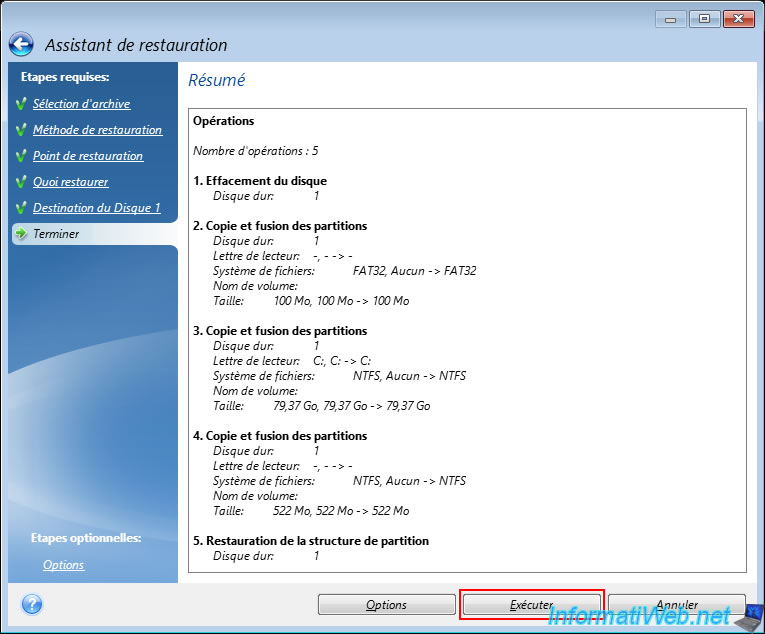Image resolution: width=765 pixels, height=634 pixels.
Task: Open the Quoi restaurer step
Action: (x=70, y=182)
